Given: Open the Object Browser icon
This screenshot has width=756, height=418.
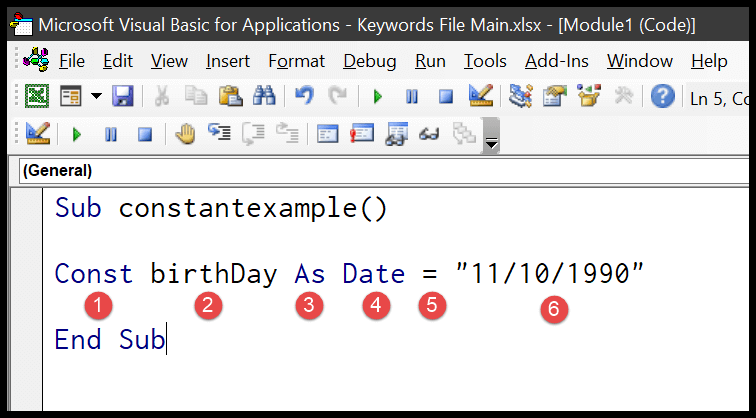Looking at the screenshot, I should coord(587,98).
